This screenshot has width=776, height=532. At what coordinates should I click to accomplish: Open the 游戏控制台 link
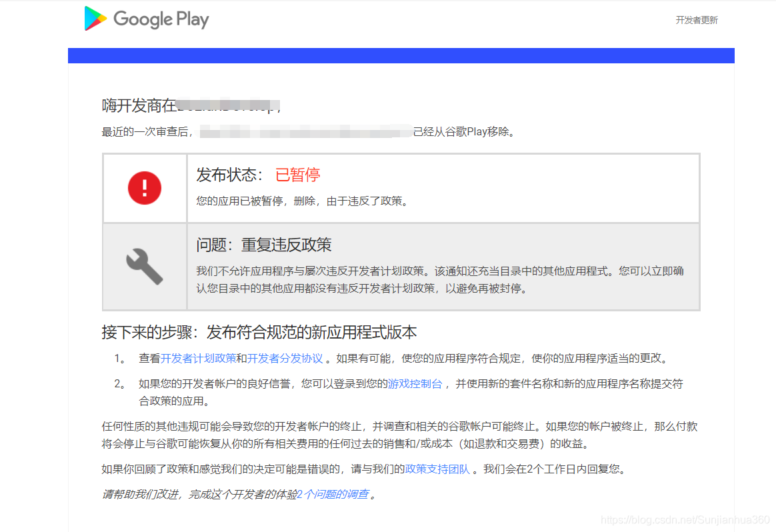point(415,384)
